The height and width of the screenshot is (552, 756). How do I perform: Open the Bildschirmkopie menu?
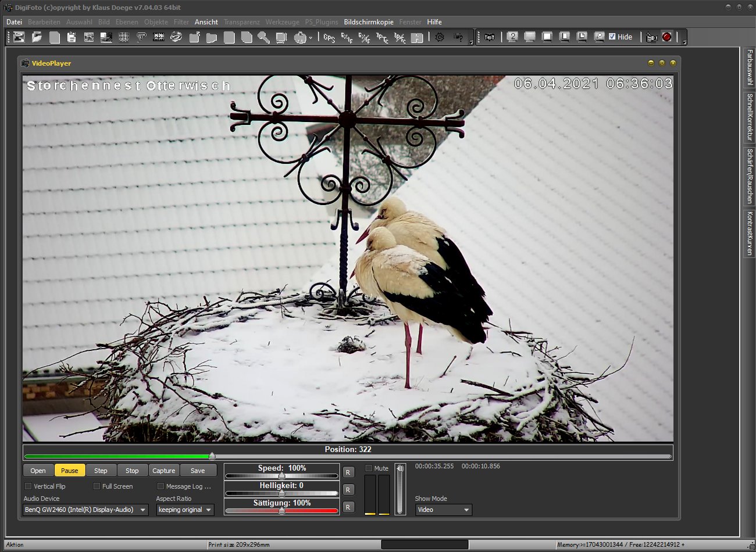pyautogui.click(x=368, y=22)
